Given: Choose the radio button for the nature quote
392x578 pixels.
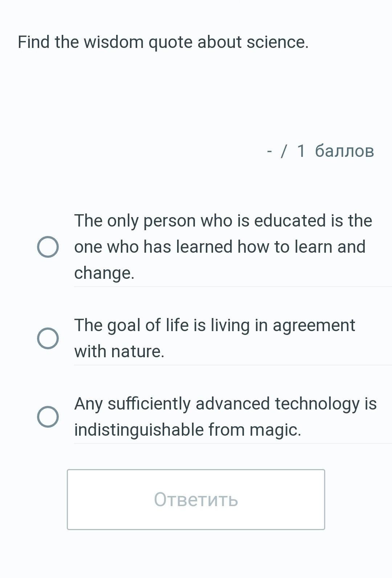Looking at the screenshot, I should [x=48, y=338].
